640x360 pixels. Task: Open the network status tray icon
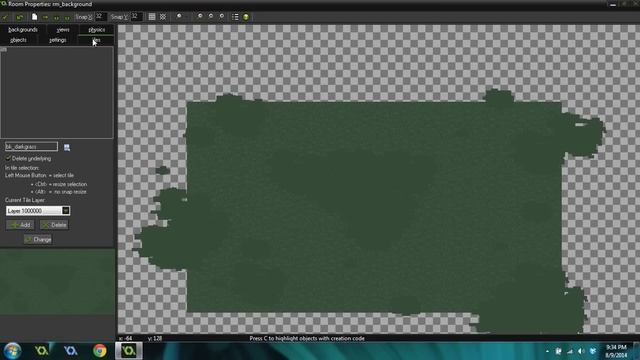570,351
